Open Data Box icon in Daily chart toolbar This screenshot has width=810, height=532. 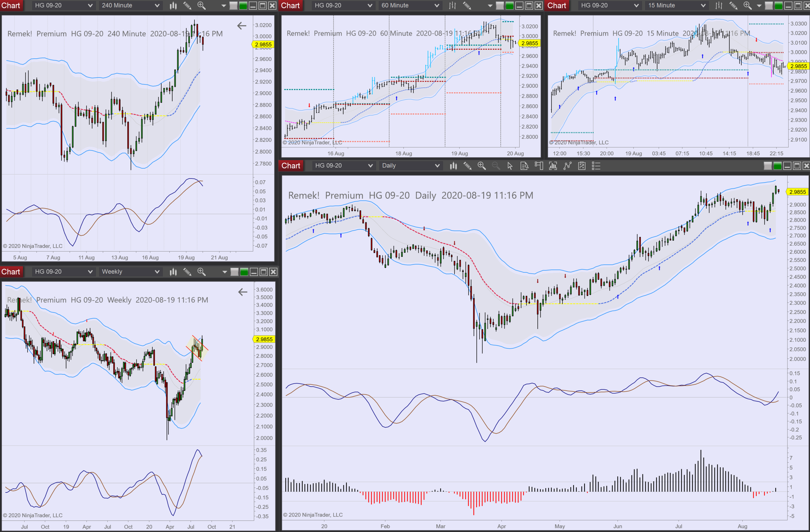pos(525,166)
